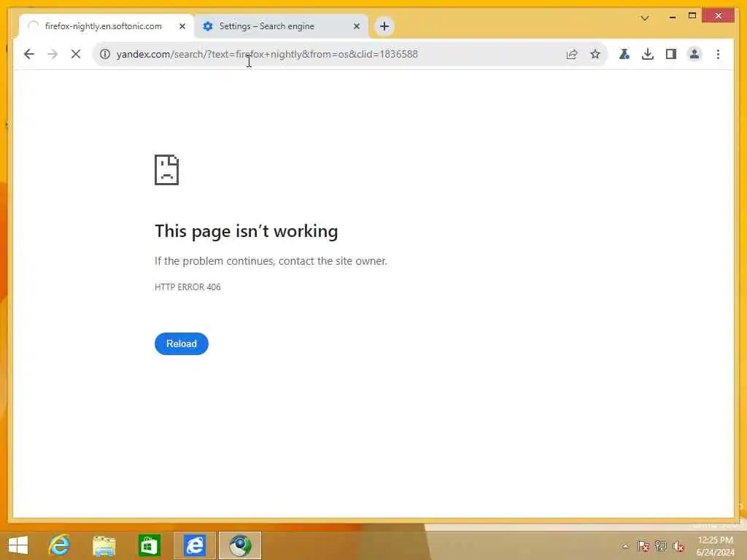Viewport: 747px width, 560px height.
Task: Open the Windows Start button
Action: (18, 545)
